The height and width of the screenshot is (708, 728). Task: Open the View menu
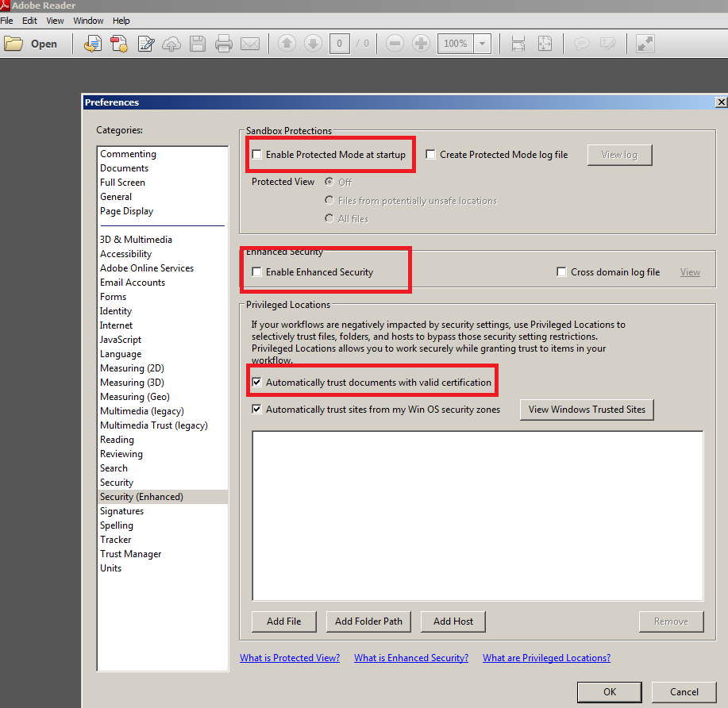[55, 21]
